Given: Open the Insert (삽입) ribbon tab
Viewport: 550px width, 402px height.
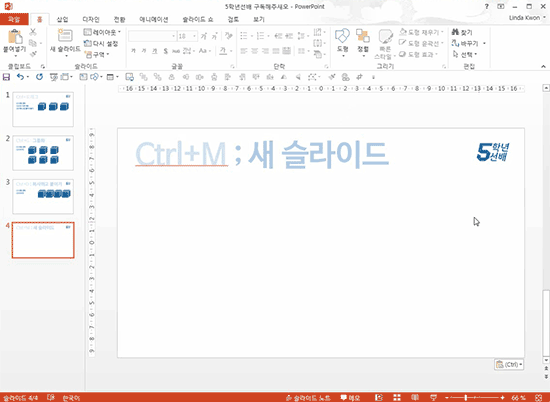Looking at the screenshot, I should pos(62,20).
